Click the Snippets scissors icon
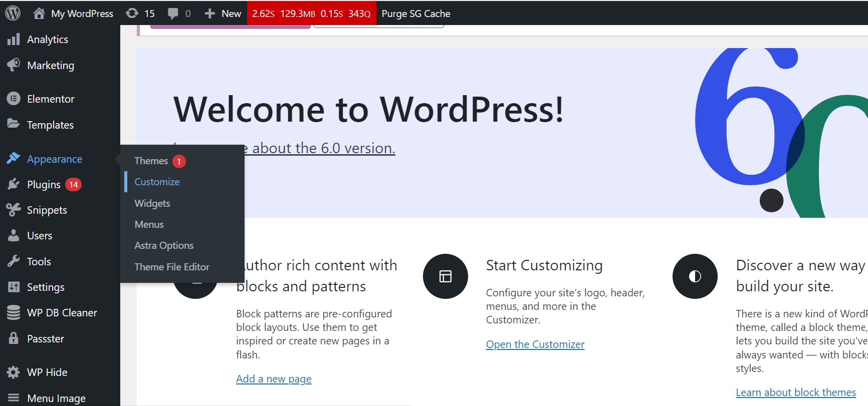 (x=14, y=210)
